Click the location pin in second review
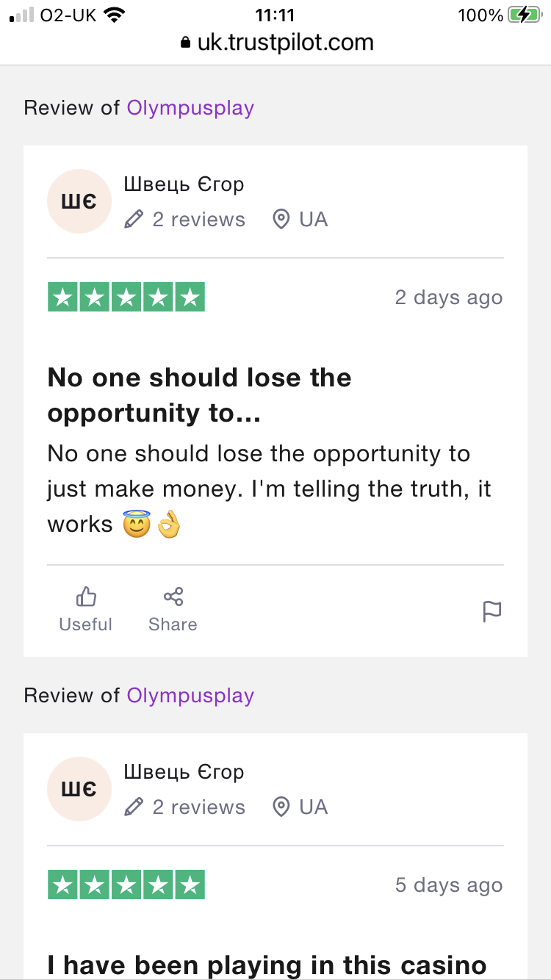Screen dimensions: 551x980 coord(281,807)
